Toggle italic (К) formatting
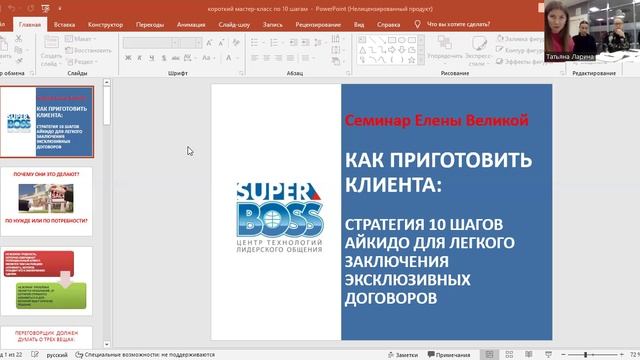Screen dimensions: 640x360 coord(140,58)
